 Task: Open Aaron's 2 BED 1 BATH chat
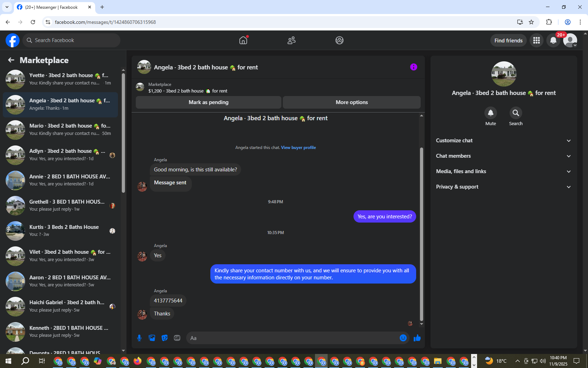61,281
